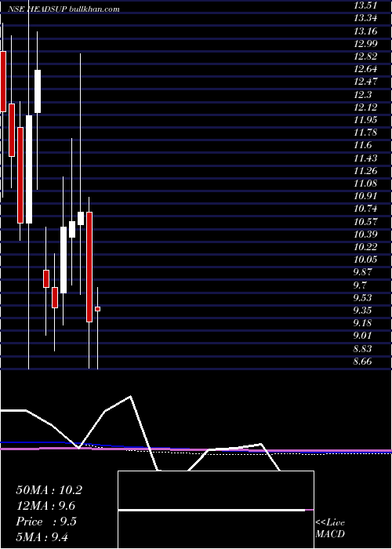Click the MACD histogram box outline
The image size is (392, 549).
(x=216, y=510)
